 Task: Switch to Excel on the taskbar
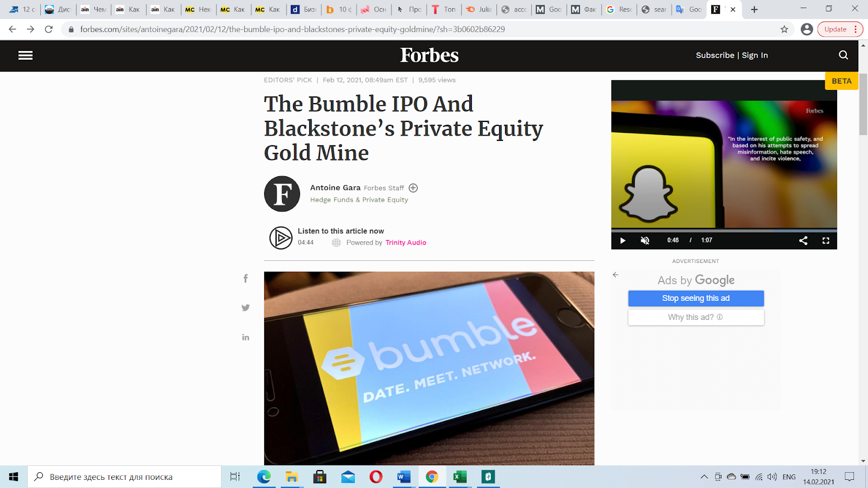point(460,477)
